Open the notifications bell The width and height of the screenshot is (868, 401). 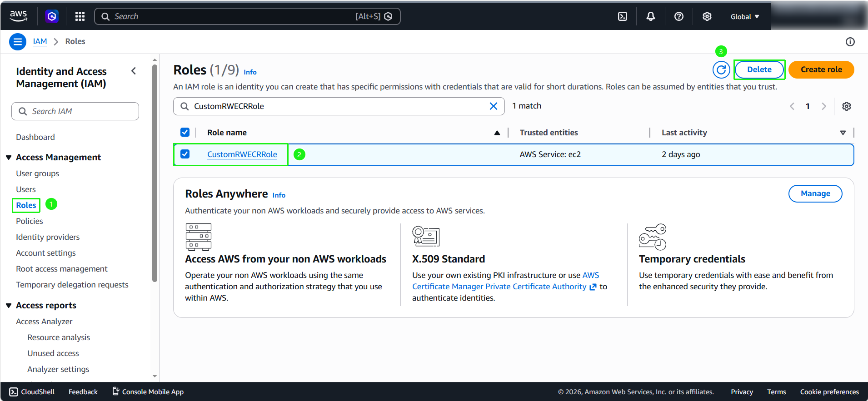[x=651, y=16]
